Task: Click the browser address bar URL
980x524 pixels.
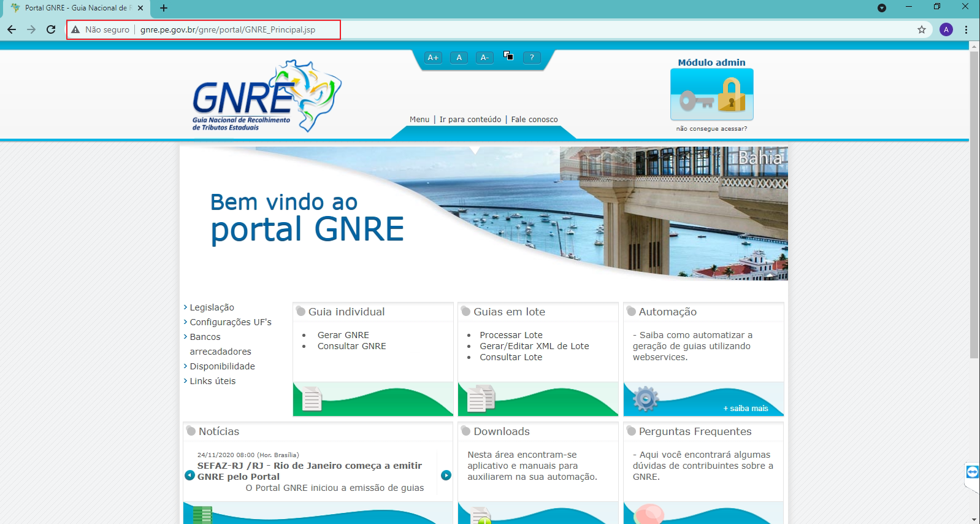Action: [228, 29]
